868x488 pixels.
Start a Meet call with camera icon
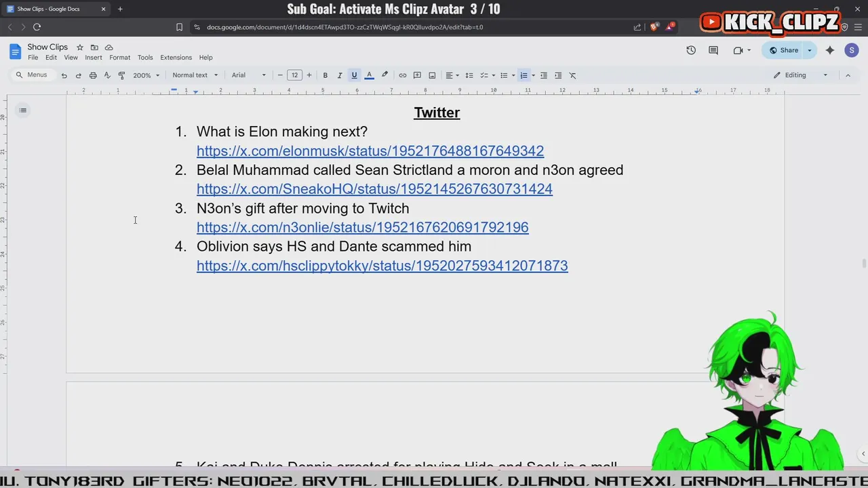[x=738, y=50]
